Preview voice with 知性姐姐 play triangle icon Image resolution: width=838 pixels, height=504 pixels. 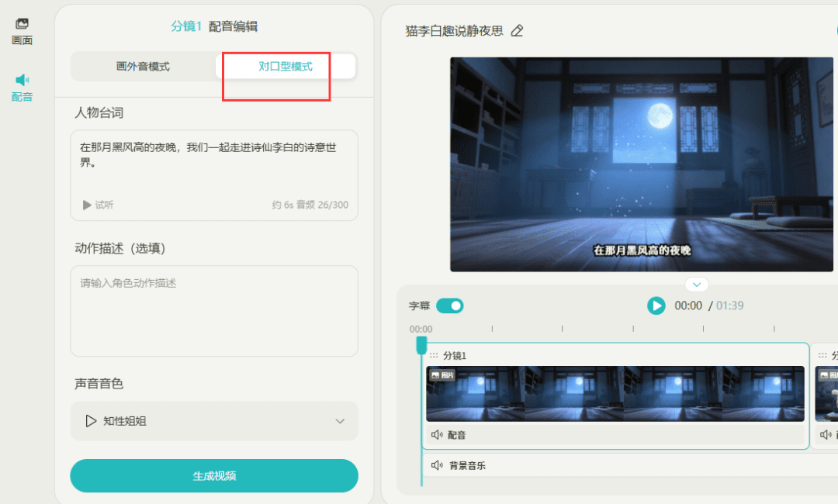[91, 421]
